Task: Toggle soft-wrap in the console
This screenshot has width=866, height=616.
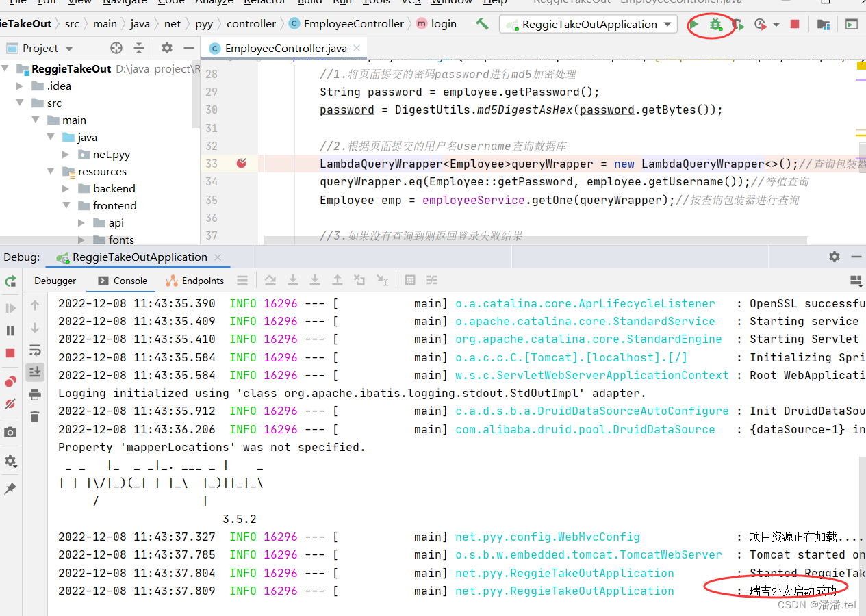Action: 35,350
